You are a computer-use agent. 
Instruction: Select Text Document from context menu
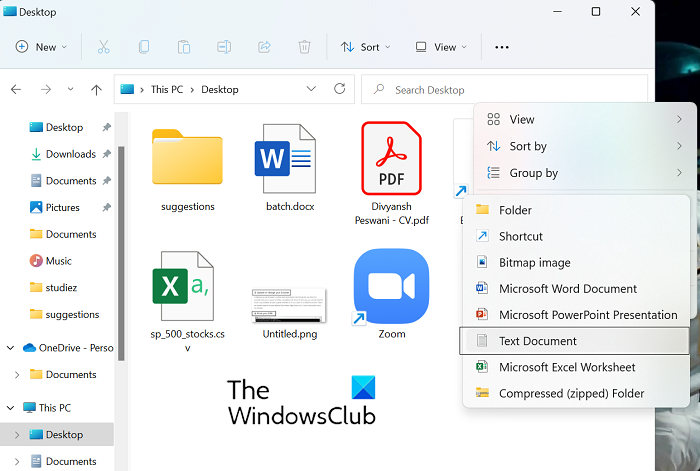coord(537,341)
